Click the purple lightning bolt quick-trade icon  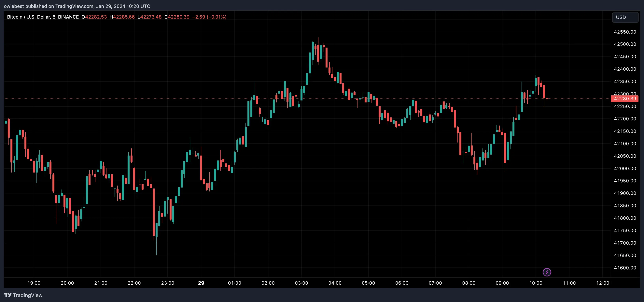pos(547,272)
